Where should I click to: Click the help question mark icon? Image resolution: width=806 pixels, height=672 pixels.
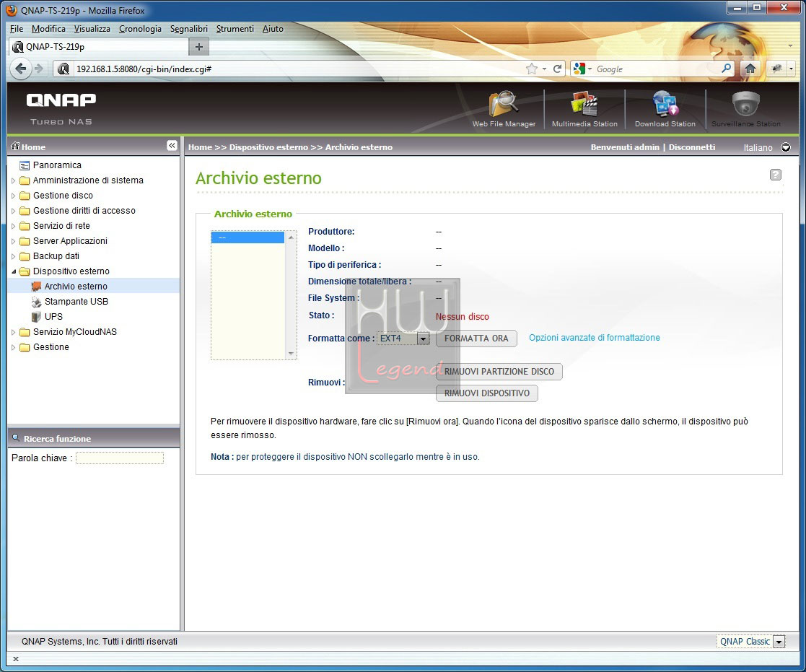776,175
